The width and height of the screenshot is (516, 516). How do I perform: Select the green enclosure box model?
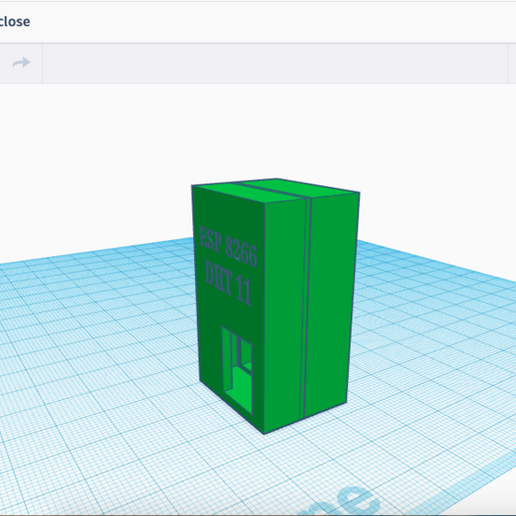point(275,306)
